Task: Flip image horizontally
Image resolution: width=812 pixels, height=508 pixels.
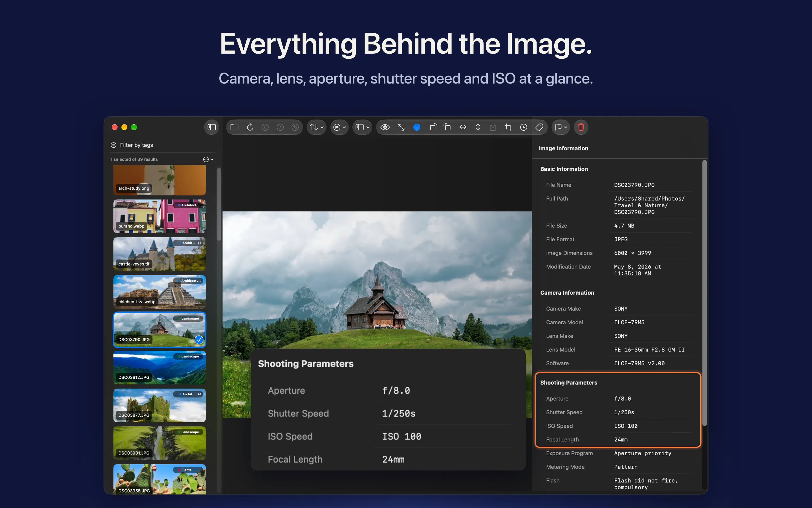Action: 463,127
